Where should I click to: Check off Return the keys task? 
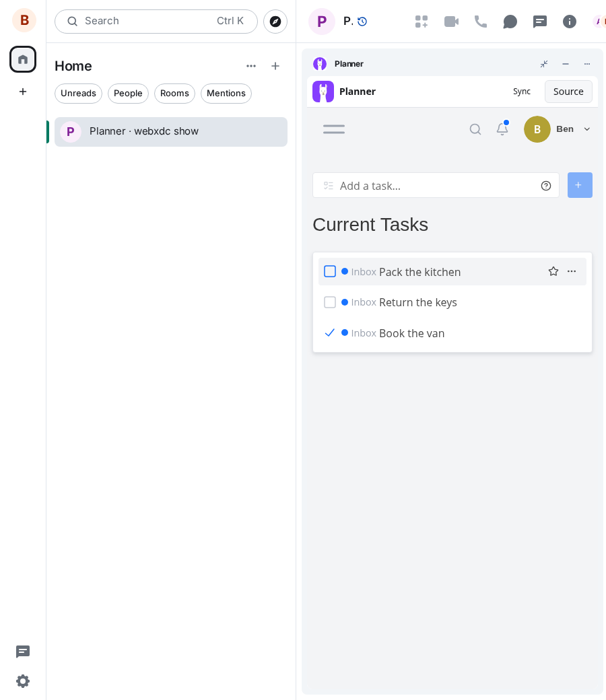click(329, 302)
